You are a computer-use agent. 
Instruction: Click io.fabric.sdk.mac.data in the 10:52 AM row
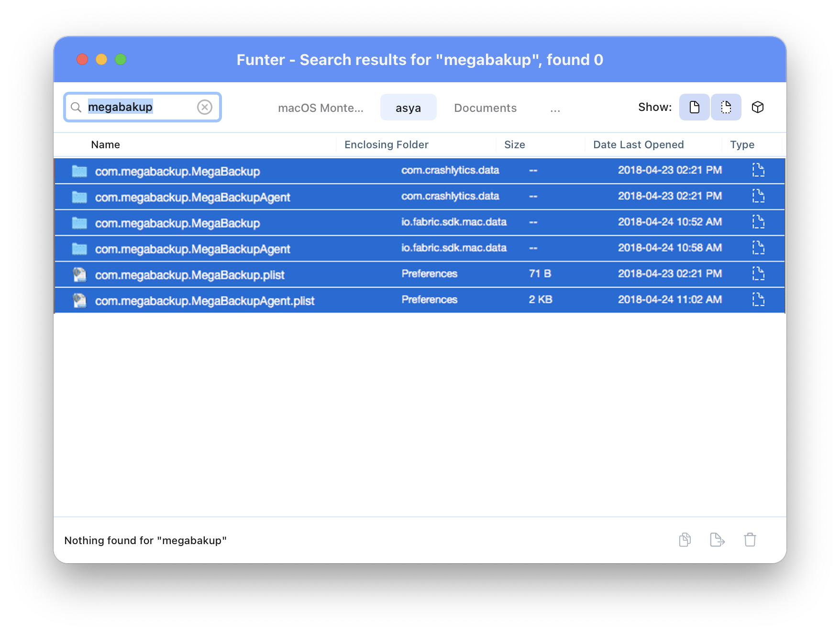(454, 222)
